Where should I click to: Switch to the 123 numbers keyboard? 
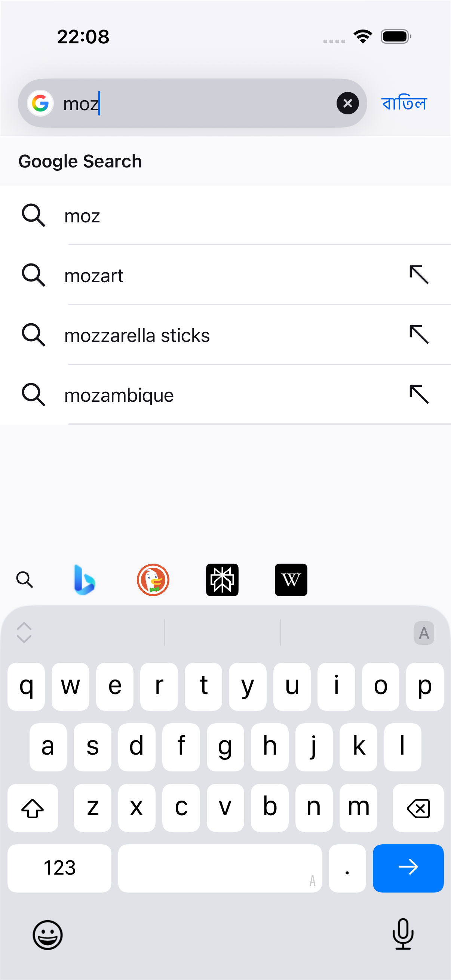tap(59, 868)
